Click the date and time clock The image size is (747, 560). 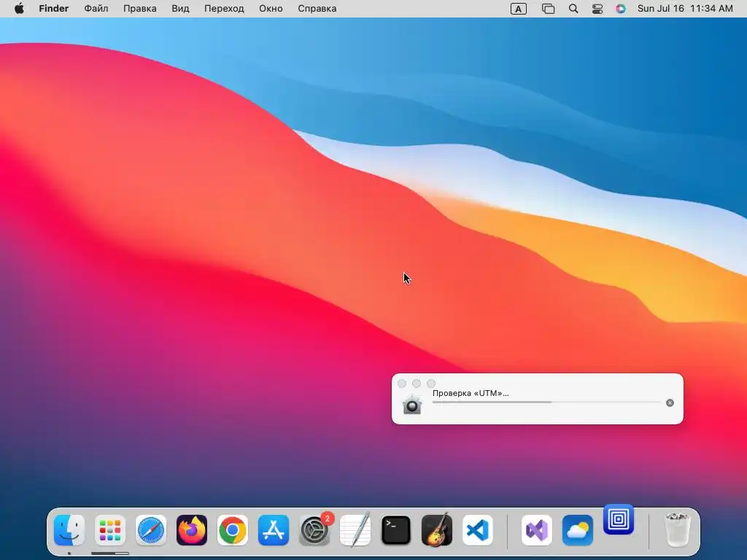[x=684, y=9]
